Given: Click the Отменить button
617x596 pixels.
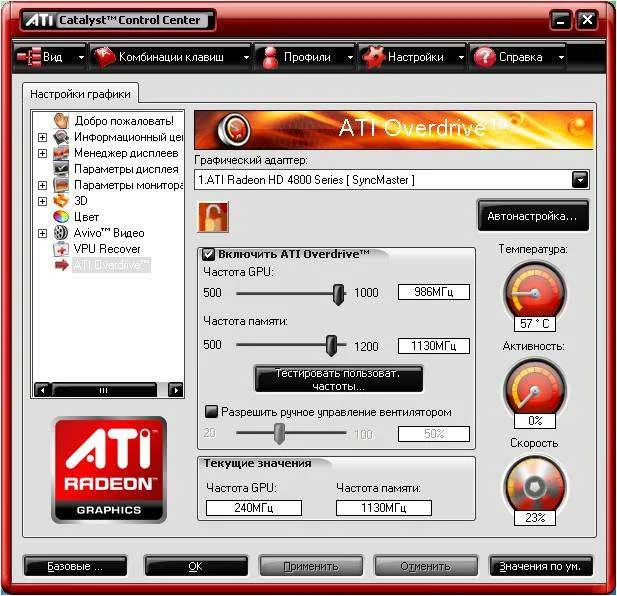Looking at the screenshot, I should click(425, 566).
